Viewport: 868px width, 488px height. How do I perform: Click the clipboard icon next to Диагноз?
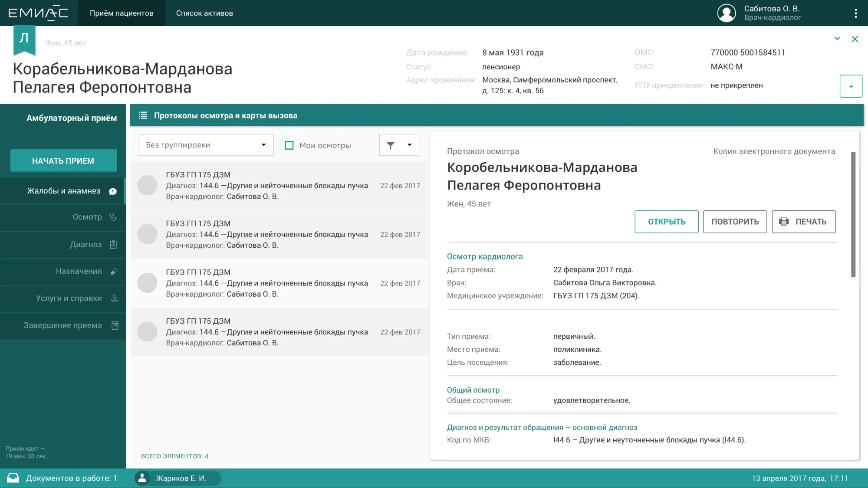tap(113, 245)
